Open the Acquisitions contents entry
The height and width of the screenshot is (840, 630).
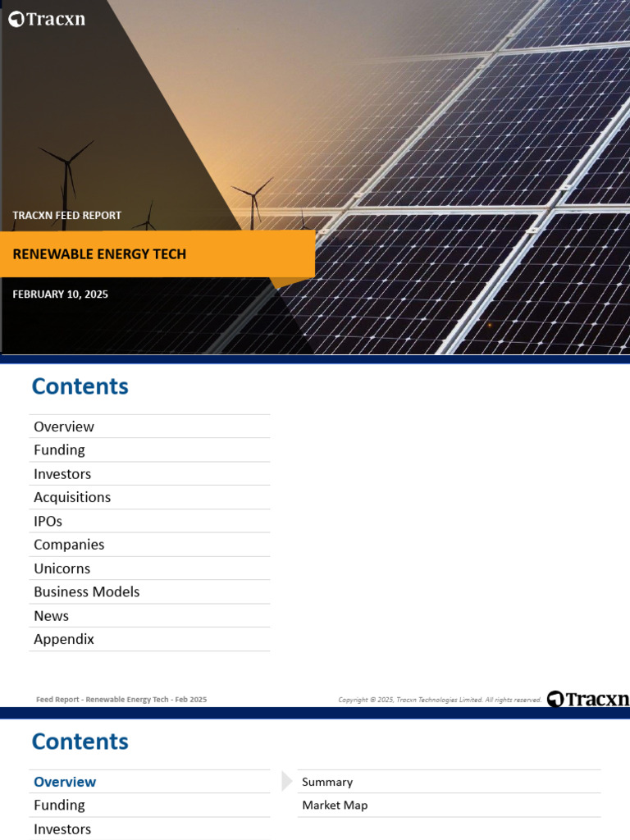tap(149, 497)
